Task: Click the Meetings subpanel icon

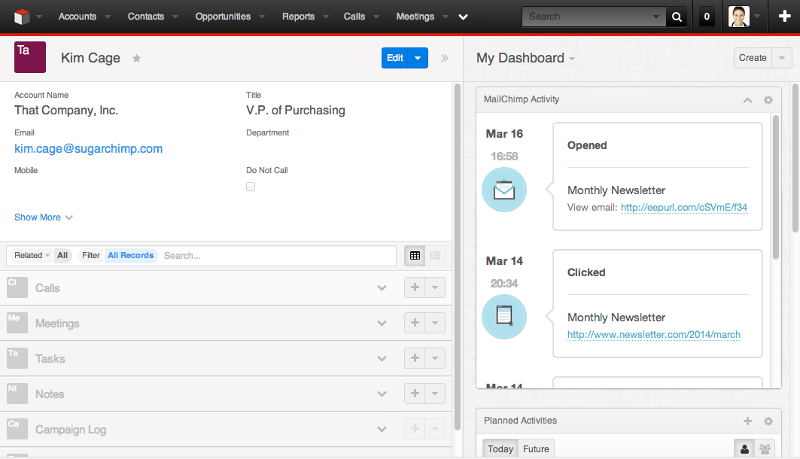Action: coord(17,323)
